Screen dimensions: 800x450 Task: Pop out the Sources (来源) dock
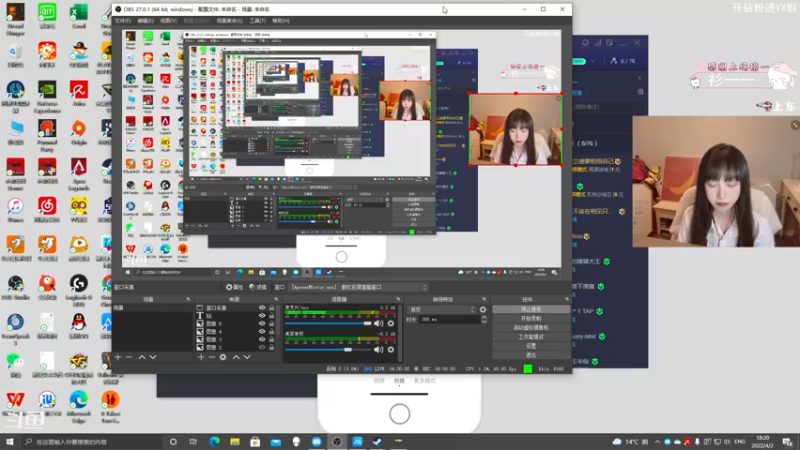click(x=276, y=299)
